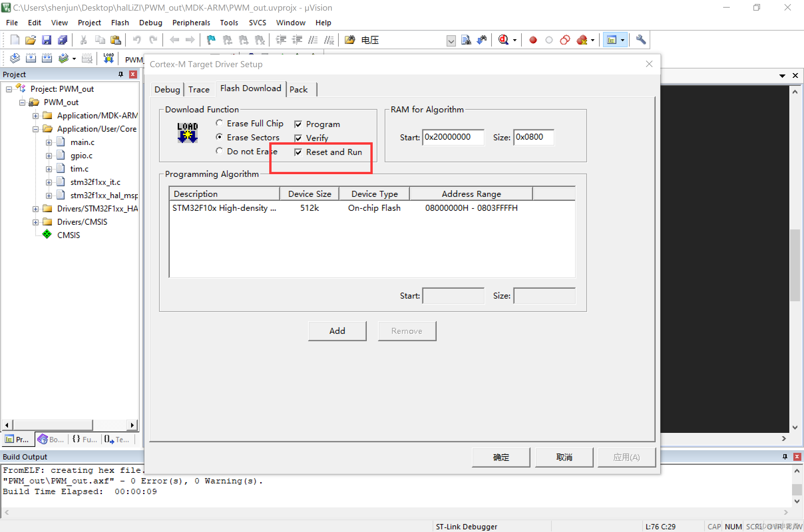Click the editor vertical scrollbar thumb

coord(794,265)
